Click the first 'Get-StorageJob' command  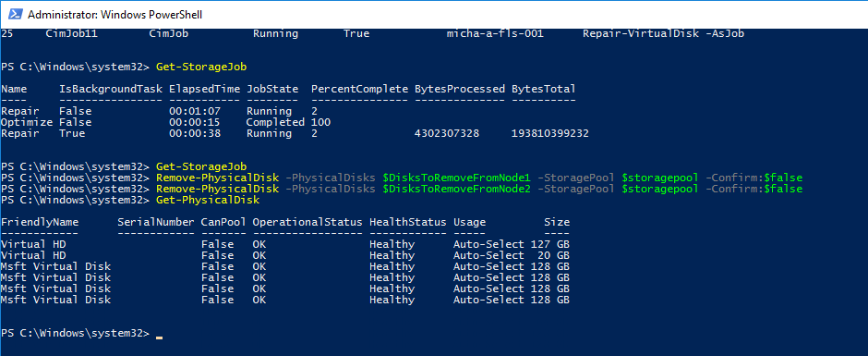pos(201,68)
